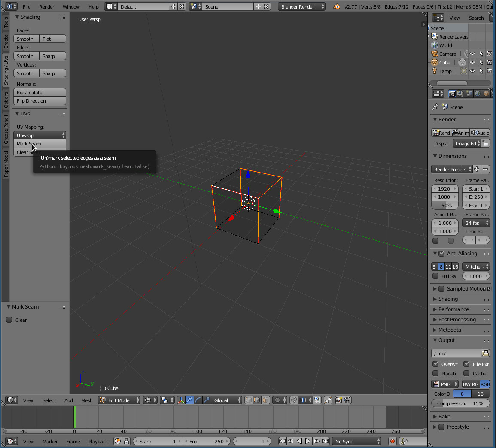Screen dimensions: 496x448
Task: Open the Unwrap dropdown menu
Action: 40,135
